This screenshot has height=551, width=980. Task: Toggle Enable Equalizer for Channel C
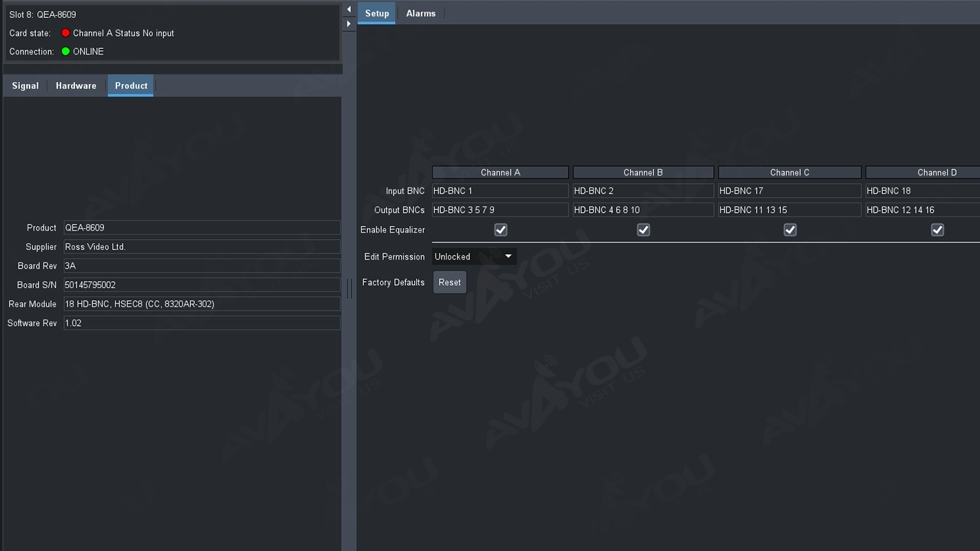pos(790,230)
